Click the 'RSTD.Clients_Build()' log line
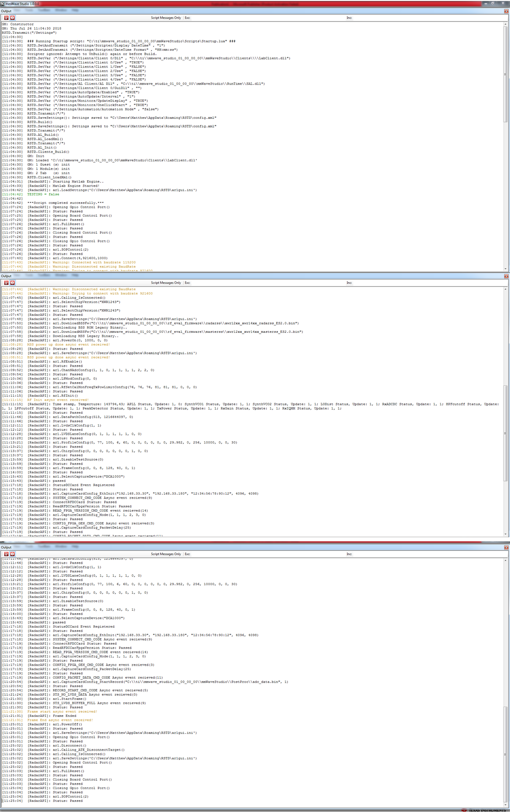This screenshot has width=510, height=812. click(x=36, y=152)
